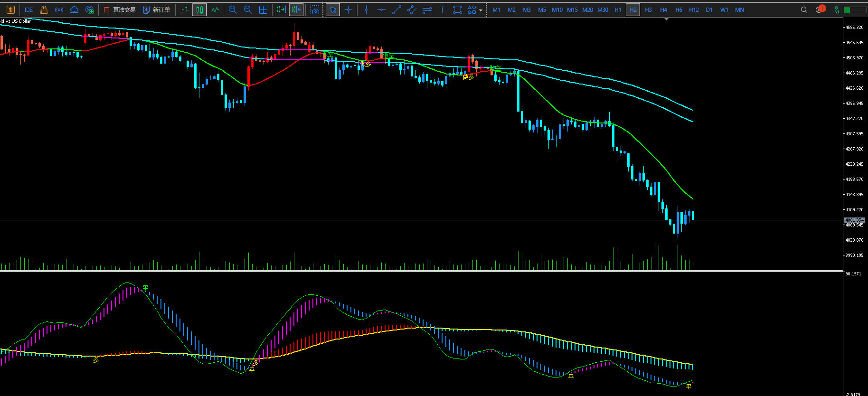Zoom in the chart

click(233, 9)
